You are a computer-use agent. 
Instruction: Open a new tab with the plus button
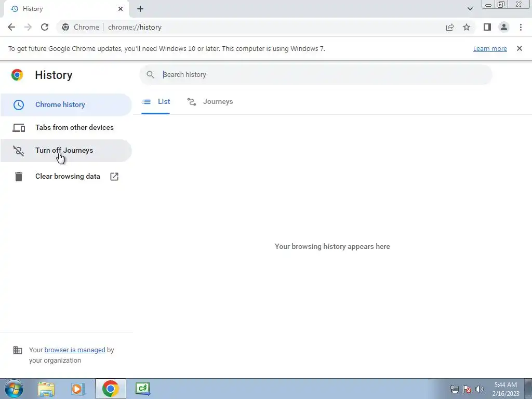point(140,9)
